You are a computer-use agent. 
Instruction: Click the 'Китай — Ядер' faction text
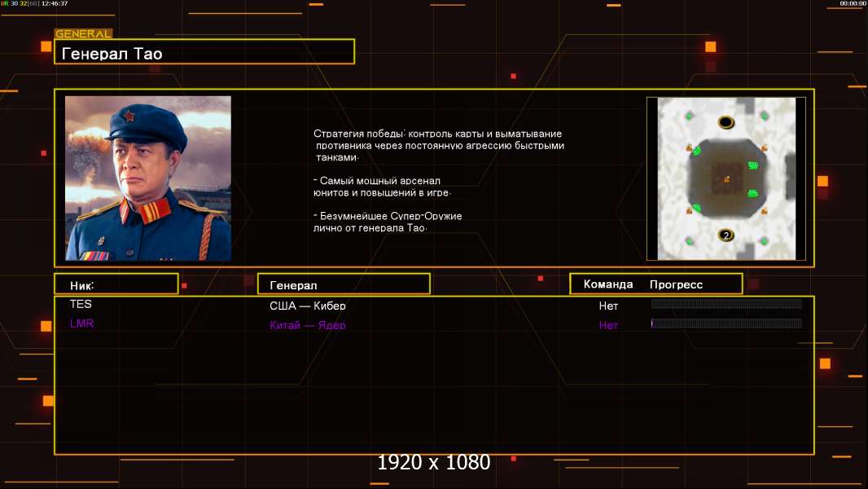click(x=308, y=325)
